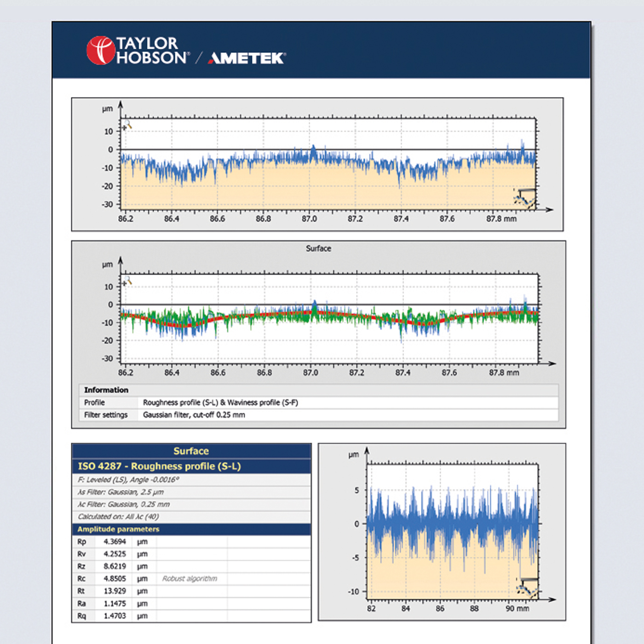Click the Surface title above the middle chart

(318, 248)
